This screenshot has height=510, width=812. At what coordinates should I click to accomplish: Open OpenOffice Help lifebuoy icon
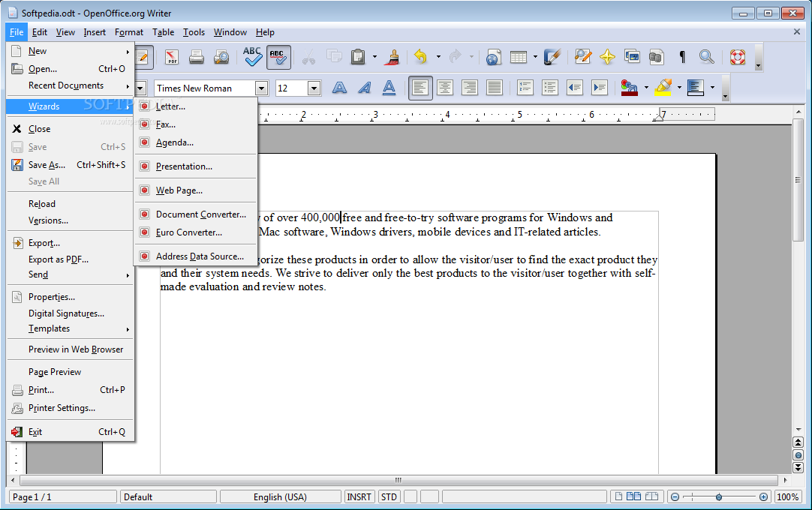click(x=738, y=57)
